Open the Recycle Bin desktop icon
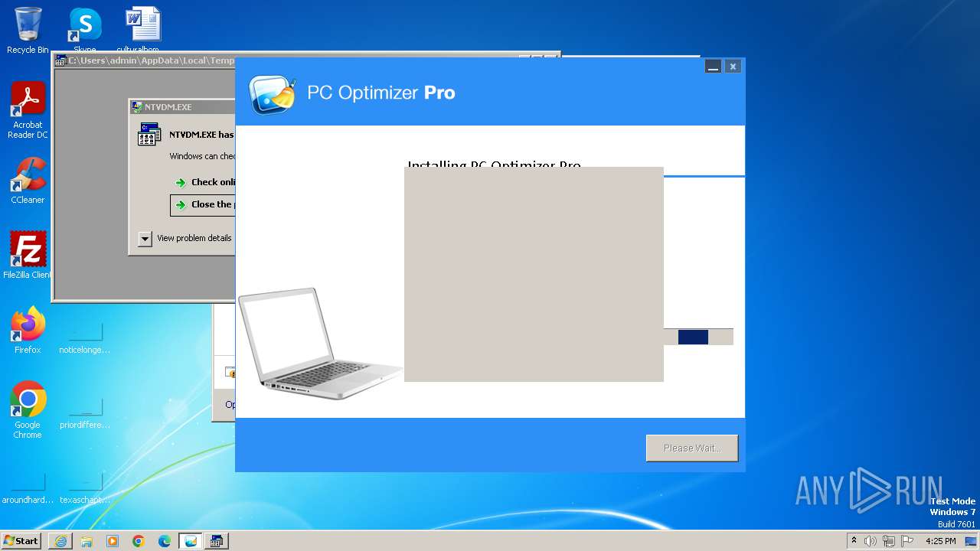The image size is (980, 551). pos(28,31)
